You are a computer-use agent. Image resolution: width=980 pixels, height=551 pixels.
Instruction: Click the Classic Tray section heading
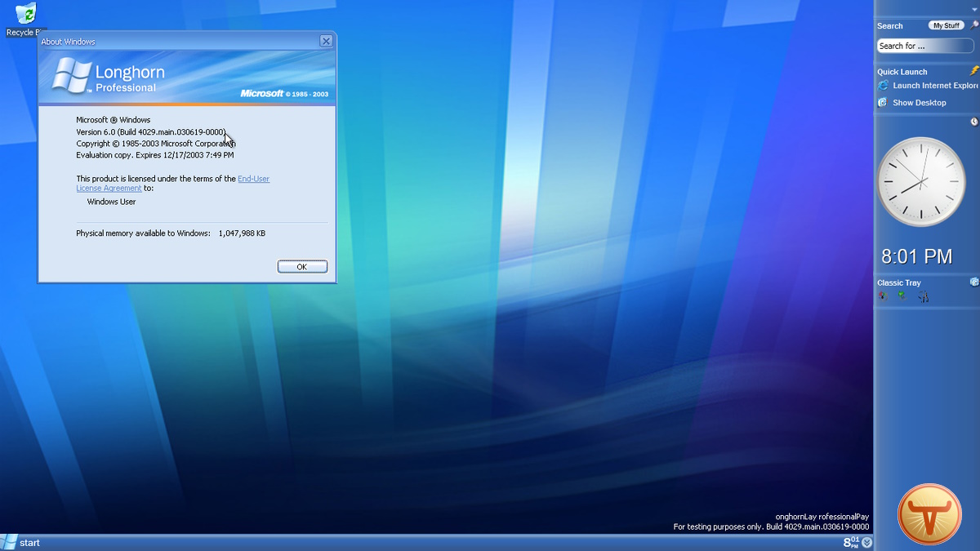[x=899, y=283]
